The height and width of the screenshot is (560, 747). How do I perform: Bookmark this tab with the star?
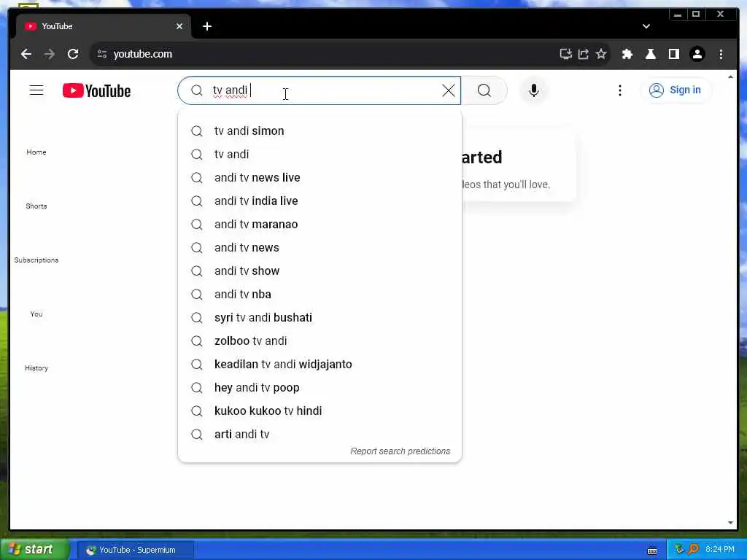tap(601, 54)
